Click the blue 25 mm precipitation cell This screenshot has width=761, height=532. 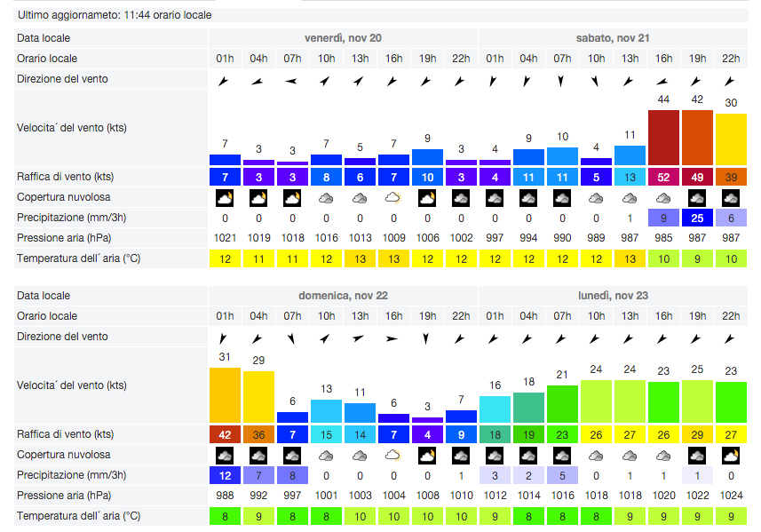coord(697,218)
